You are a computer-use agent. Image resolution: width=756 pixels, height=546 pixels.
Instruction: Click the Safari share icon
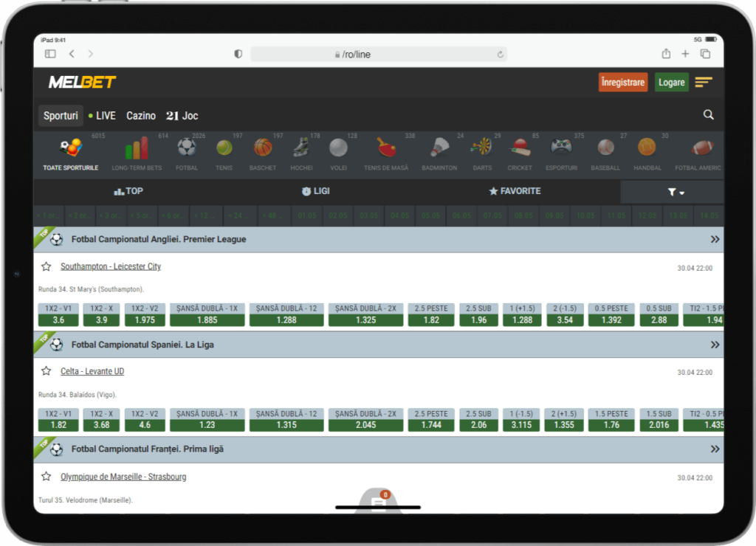tap(666, 53)
